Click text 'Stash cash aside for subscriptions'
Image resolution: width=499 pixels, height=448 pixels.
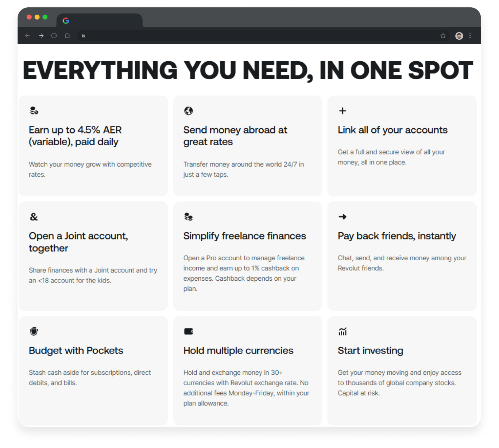(80, 373)
